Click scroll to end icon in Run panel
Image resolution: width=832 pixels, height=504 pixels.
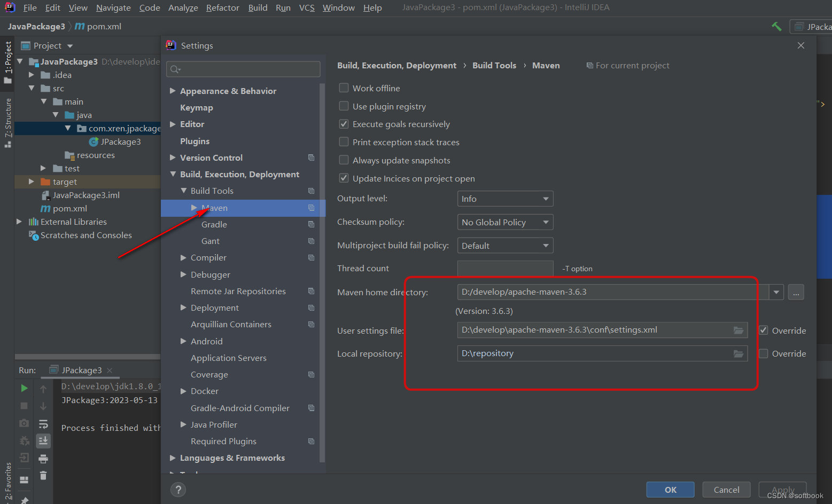tap(43, 440)
